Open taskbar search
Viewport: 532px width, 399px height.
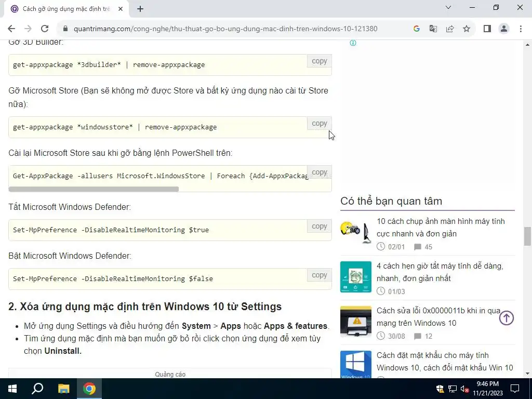pos(37,389)
